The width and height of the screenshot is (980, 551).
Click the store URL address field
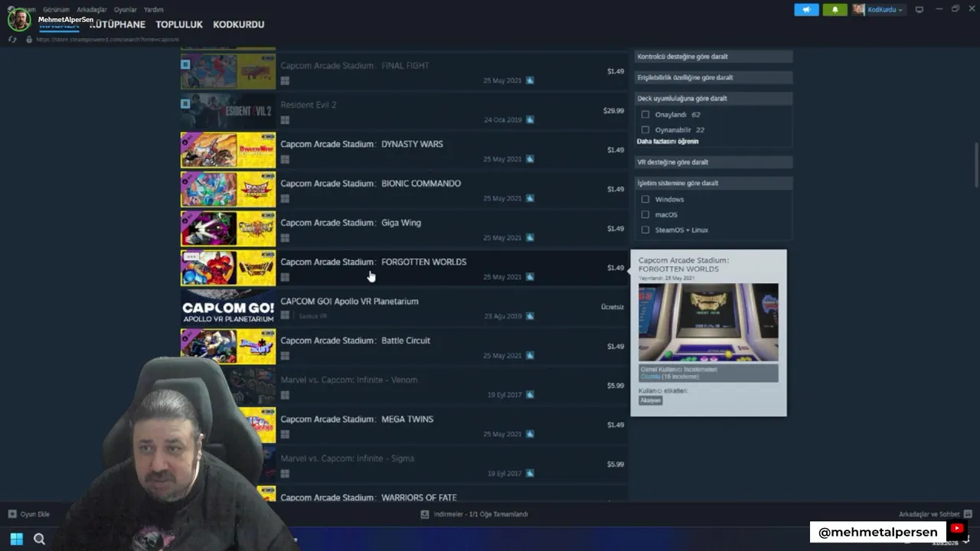click(107, 39)
